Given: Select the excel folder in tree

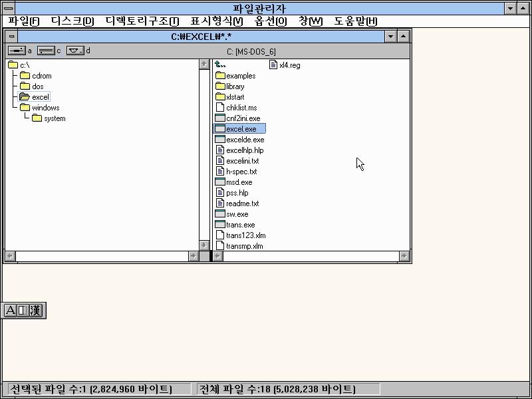Looking at the screenshot, I should [34, 97].
